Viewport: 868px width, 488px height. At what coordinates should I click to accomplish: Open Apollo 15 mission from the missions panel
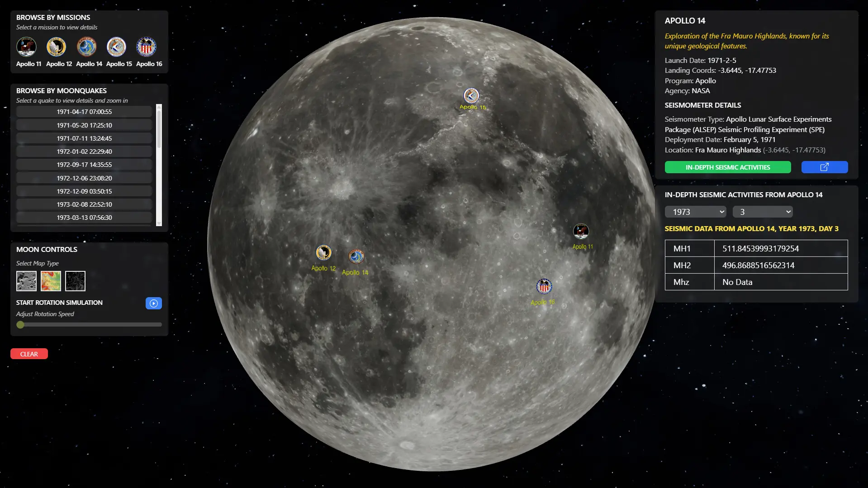pyautogui.click(x=116, y=47)
